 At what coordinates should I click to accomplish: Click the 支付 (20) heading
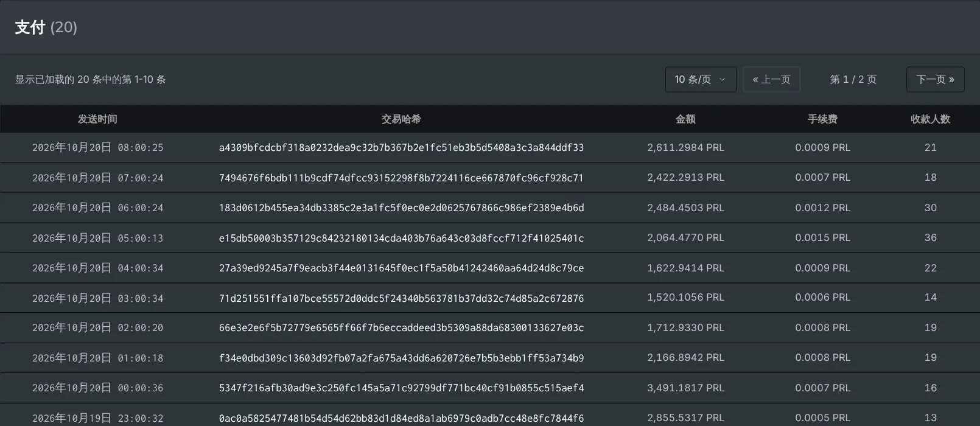[46, 27]
